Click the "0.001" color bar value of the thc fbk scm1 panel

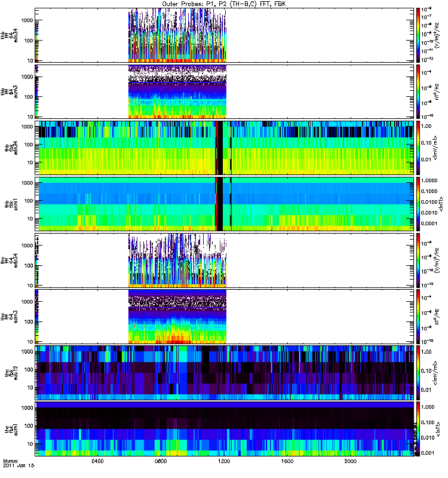coord(428,453)
